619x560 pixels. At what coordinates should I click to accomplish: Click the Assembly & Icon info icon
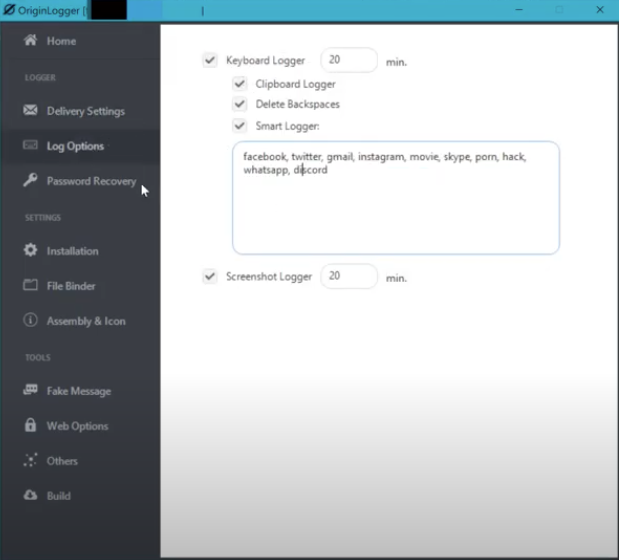[x=30, y=320]
